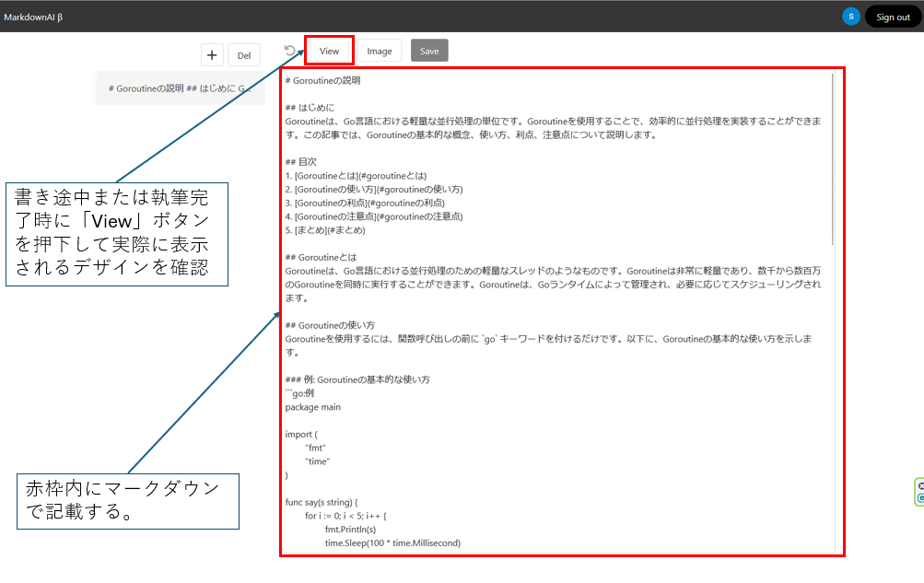Screen dimensions: 924x583
Task: Select the Goroutineの説明 document in sidebar
Action: click(180, 88)
